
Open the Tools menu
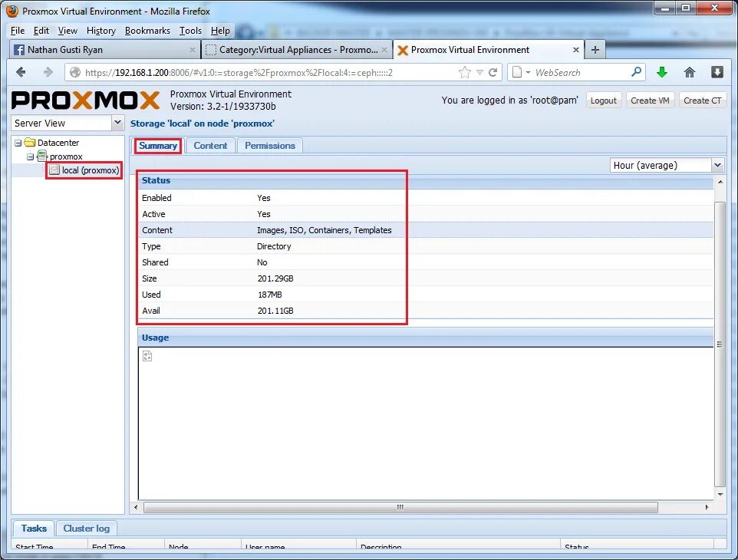pyautogui.click(x=190, y=31)
